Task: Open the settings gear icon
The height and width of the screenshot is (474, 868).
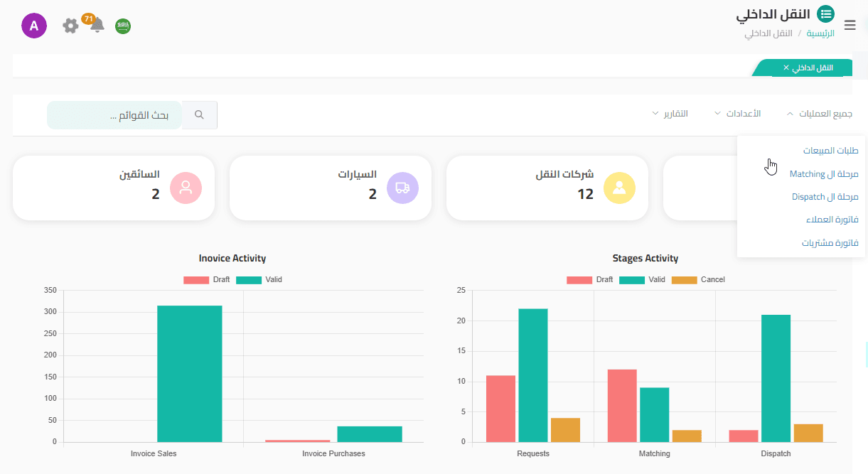Action: coord(70,26)
